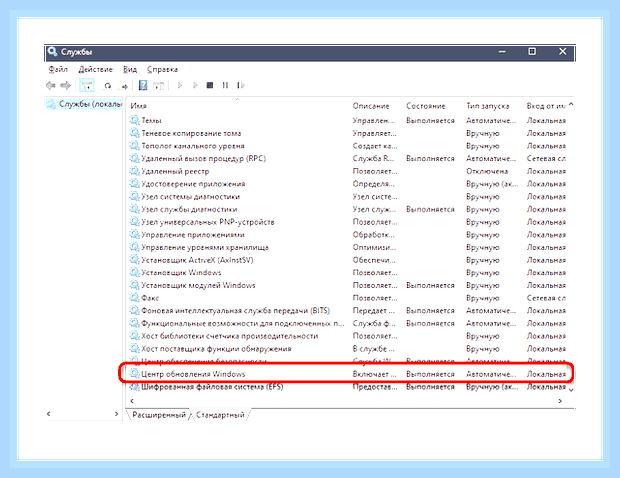This screenshot has width=620, height=478.
Task: Select the Фоновая интеллектуальная служба передачи (BITS) name
Action: click(x=236, y=310)
